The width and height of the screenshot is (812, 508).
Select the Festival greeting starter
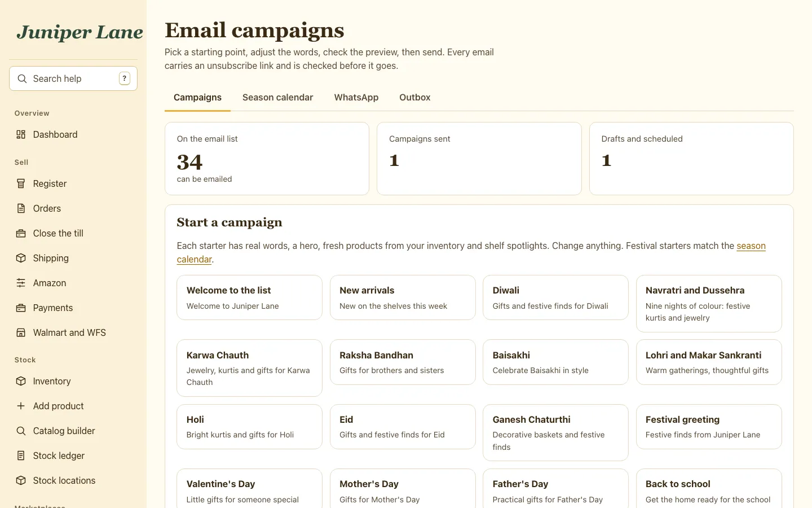(x=709, y=427)
